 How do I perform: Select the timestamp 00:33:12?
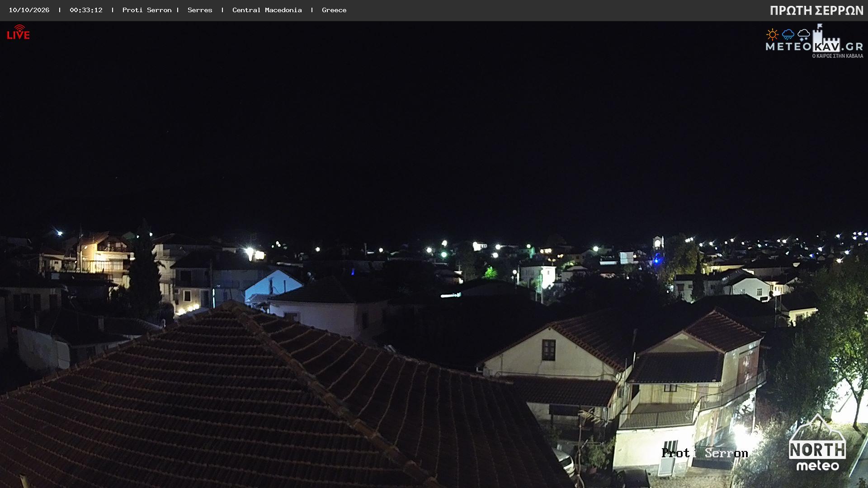click(86, 10)
